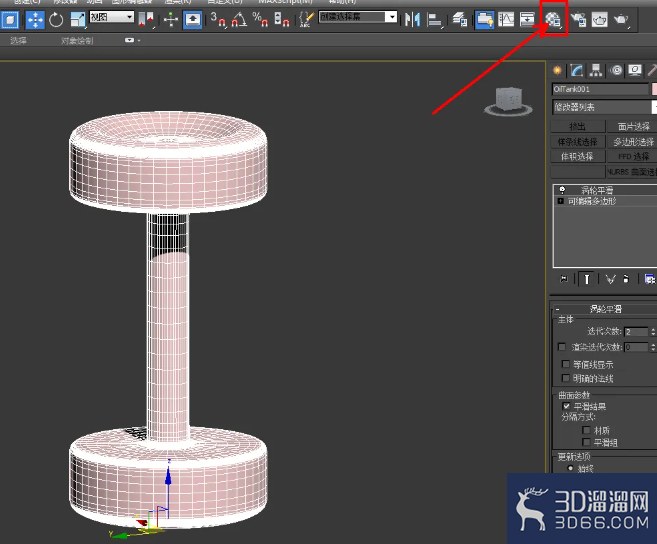The height and width of the screenshot is (544, 657).
Task: Click the 迭代次数 value field
Action: click(636, 332)
